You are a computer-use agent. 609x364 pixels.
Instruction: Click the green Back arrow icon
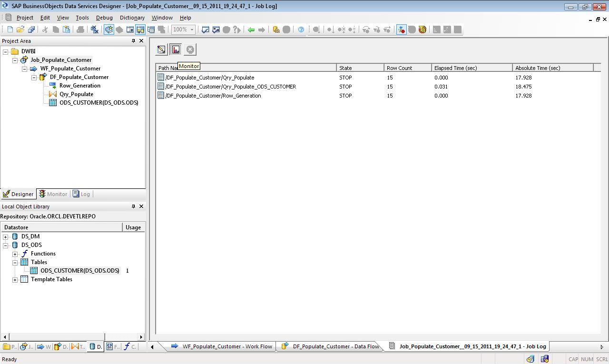[251, 30]
